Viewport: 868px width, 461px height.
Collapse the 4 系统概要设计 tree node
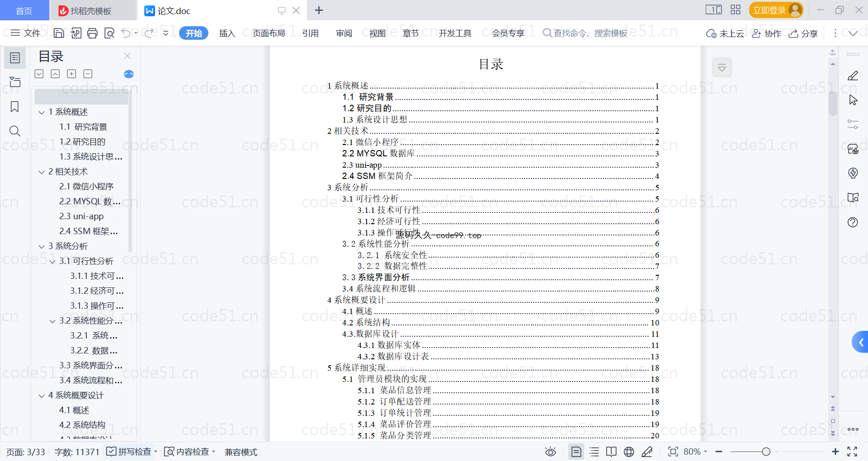42,395
